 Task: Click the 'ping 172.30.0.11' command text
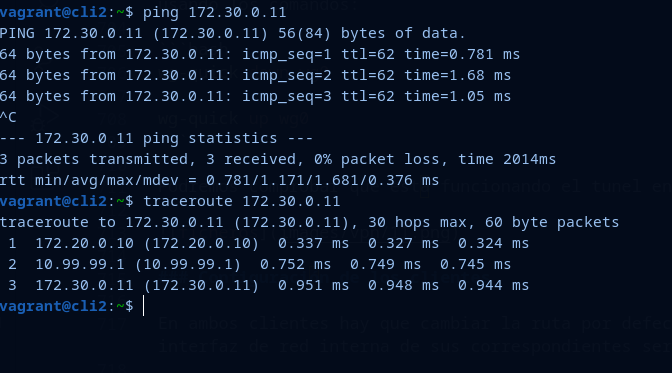(x=214, y=12)
